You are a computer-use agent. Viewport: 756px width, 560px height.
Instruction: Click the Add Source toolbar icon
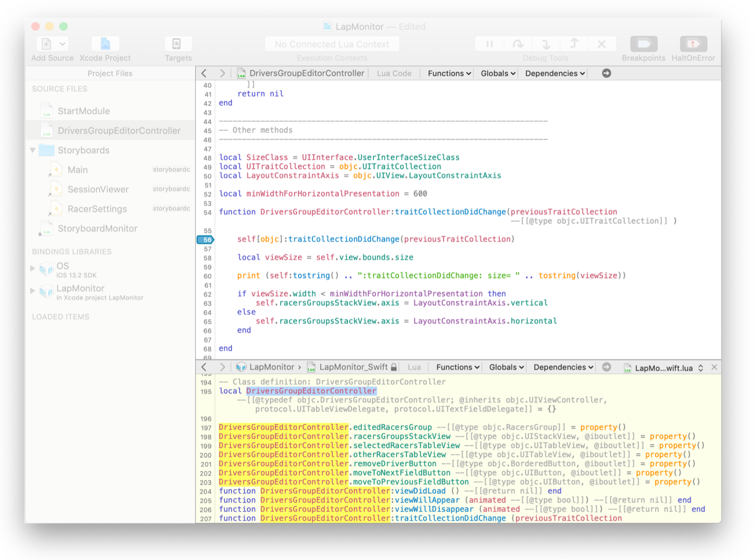[46, 44]
